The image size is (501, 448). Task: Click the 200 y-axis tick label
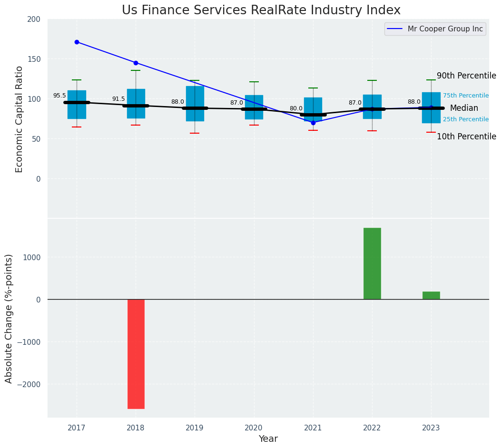pyautogui.click(x=34, y=19)
